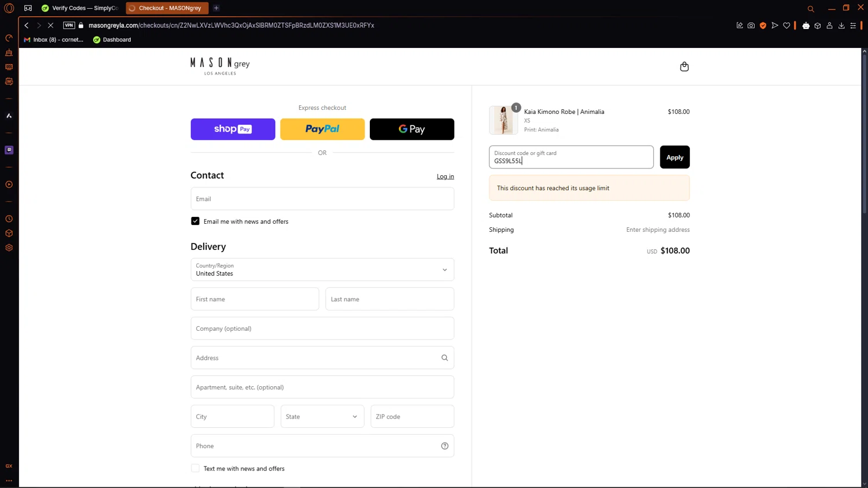
Task: Focus the Company (optional) field
Action: 322,328
